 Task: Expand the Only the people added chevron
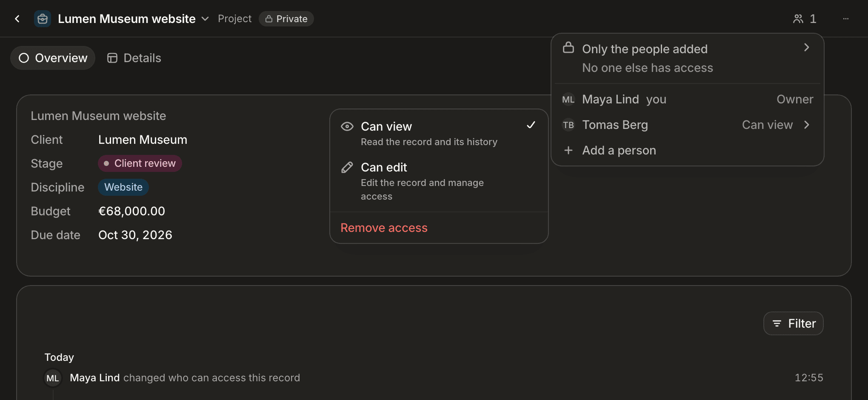click(x=806, y=48)
